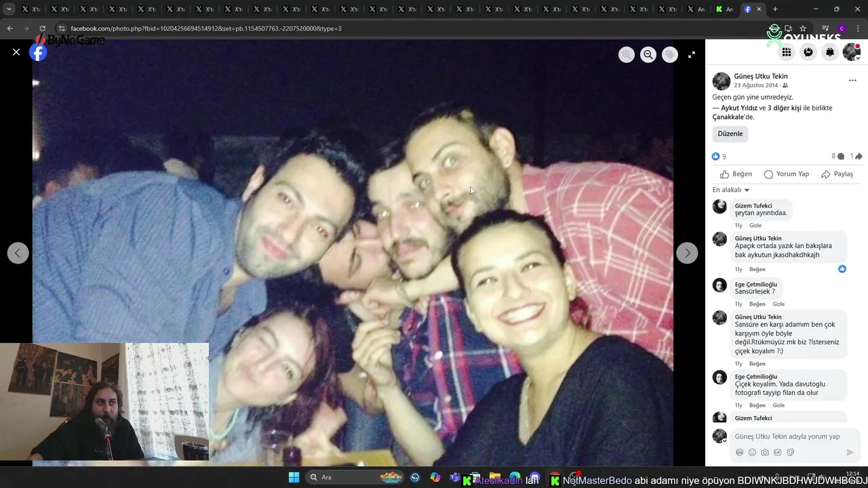
Task: Open a new browser tab
Action: click(x=775, y=9)
